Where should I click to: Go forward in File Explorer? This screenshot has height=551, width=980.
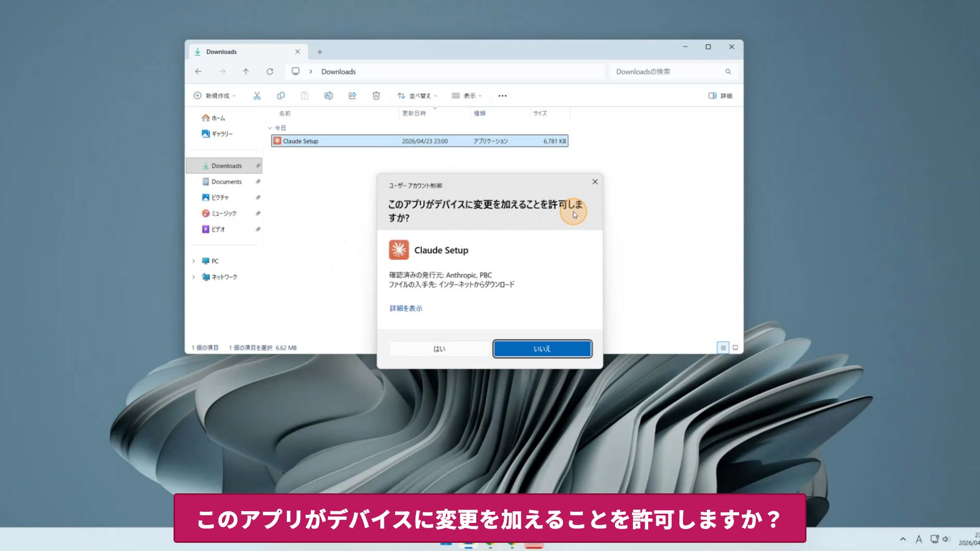(222, 71)
